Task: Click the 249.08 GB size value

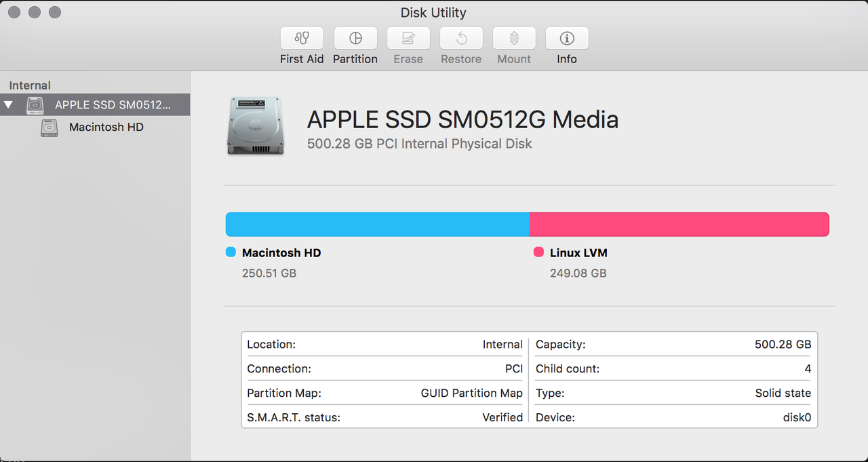Action: click(x=578, y=273)
